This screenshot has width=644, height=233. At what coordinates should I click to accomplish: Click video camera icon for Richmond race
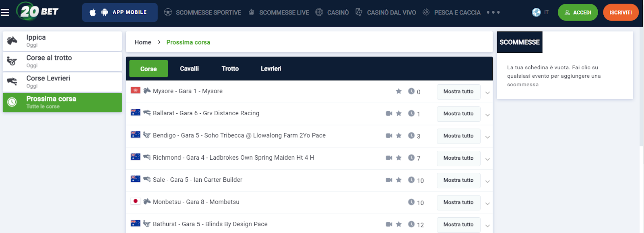click(x=389, y=158)
